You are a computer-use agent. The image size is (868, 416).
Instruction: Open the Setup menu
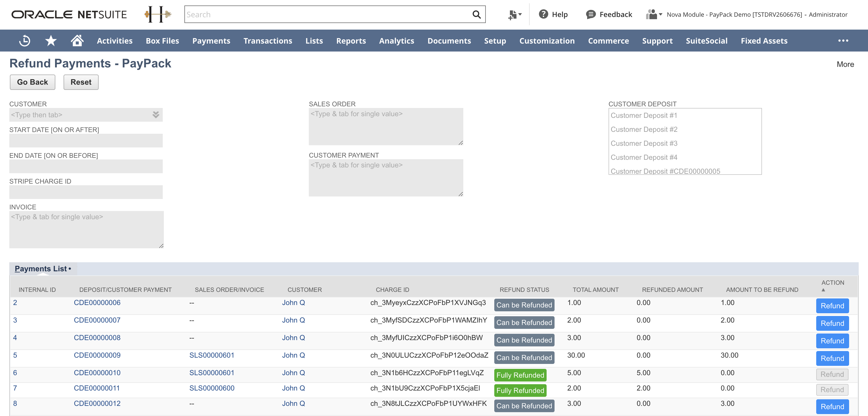point(495,41)
